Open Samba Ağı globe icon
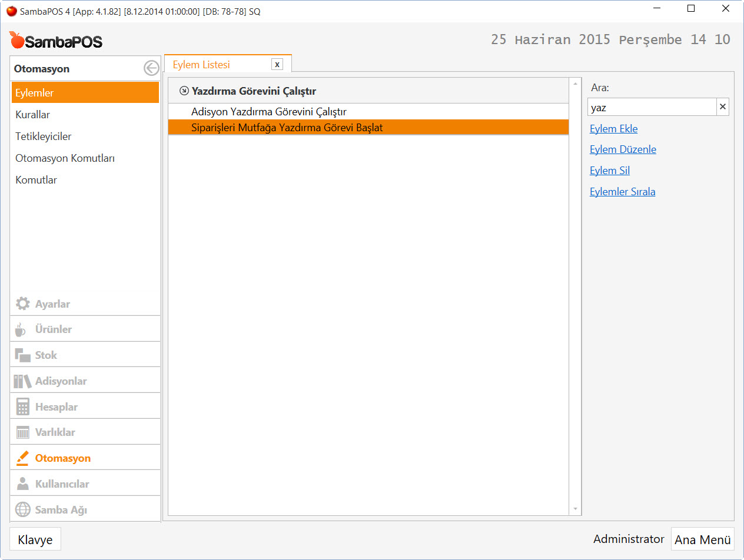This screenshot has height=560, width=744. (x=22, y=510)
